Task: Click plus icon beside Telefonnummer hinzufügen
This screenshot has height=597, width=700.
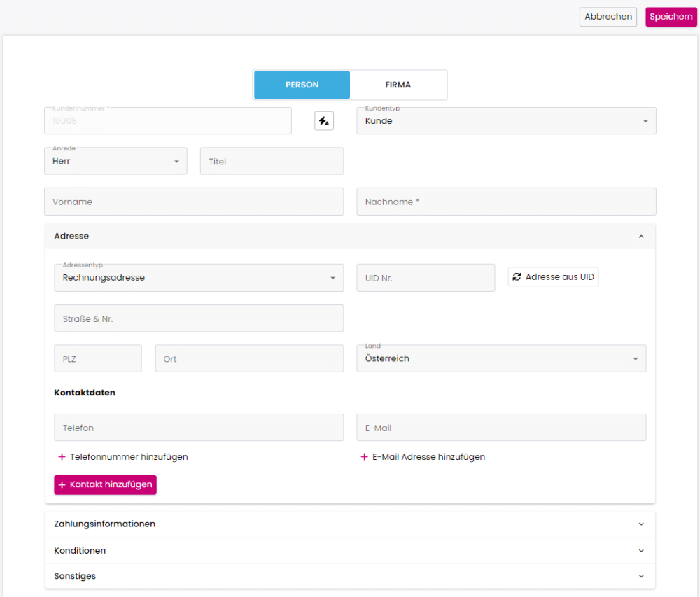Action: pyautogui.click(x=62, y=457)
